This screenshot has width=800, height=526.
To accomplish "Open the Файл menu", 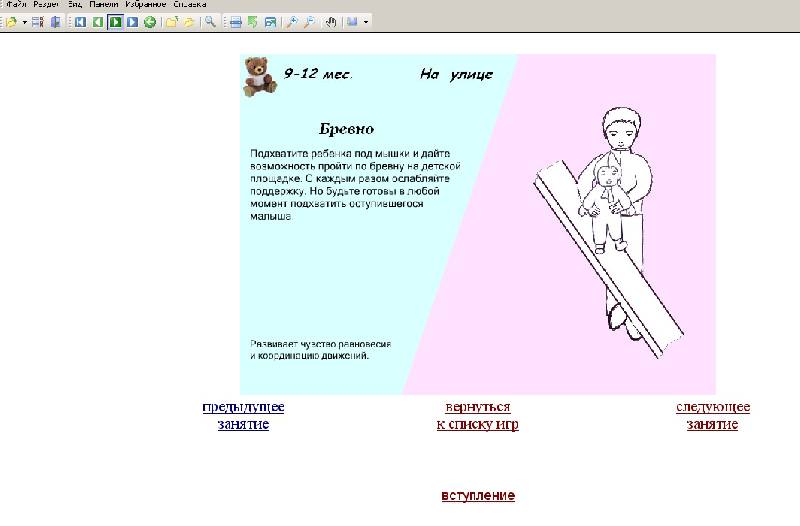I will pos(15,5).
